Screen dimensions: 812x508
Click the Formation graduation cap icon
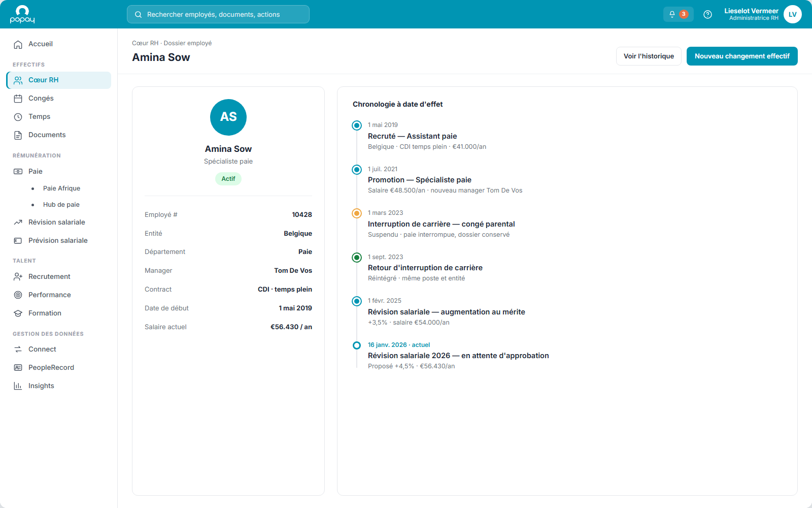[x=18, y=313]
